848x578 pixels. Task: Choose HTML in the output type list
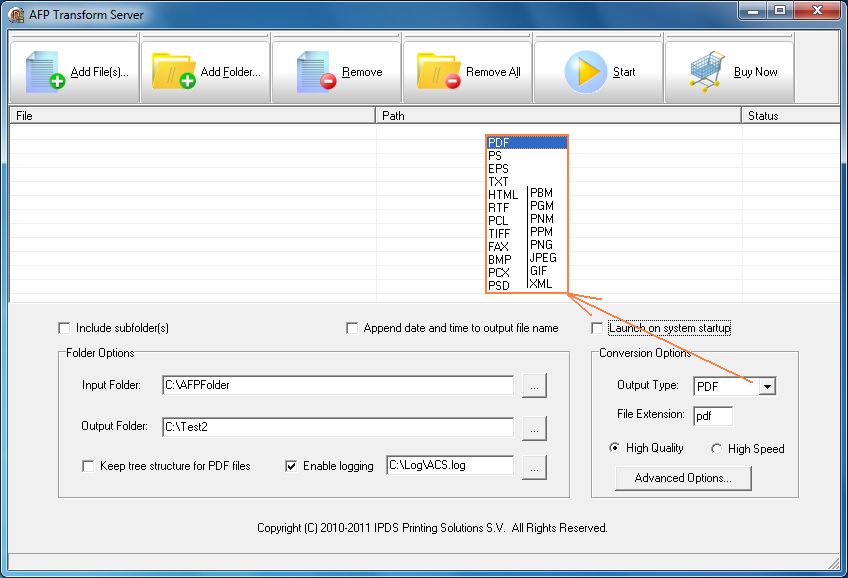tap(503, 195)
